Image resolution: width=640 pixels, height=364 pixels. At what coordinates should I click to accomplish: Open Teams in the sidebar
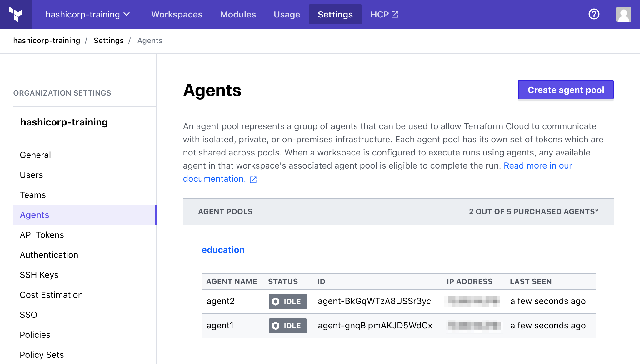pyautogui.click(x=33, y=195)
